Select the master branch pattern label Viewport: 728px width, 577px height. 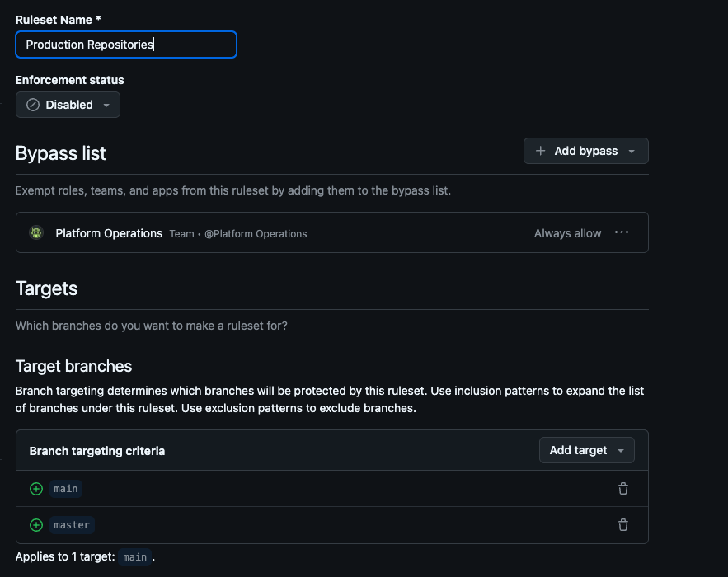point(72,525)
